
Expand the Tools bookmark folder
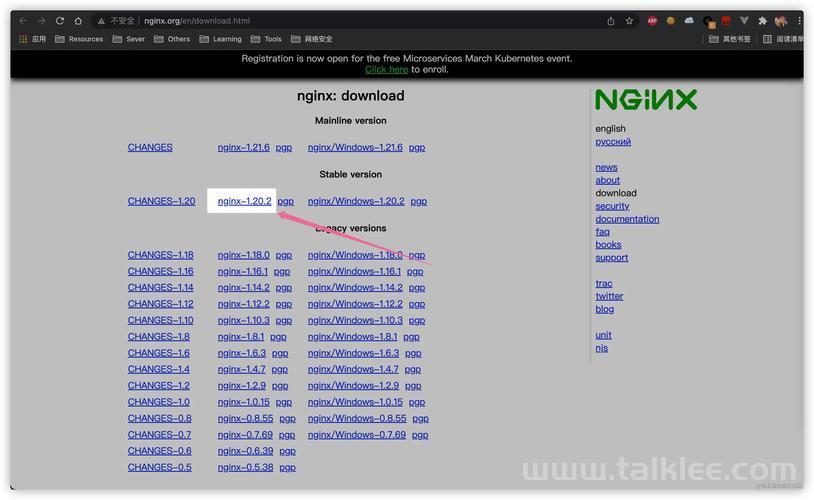tap(266, 39)
